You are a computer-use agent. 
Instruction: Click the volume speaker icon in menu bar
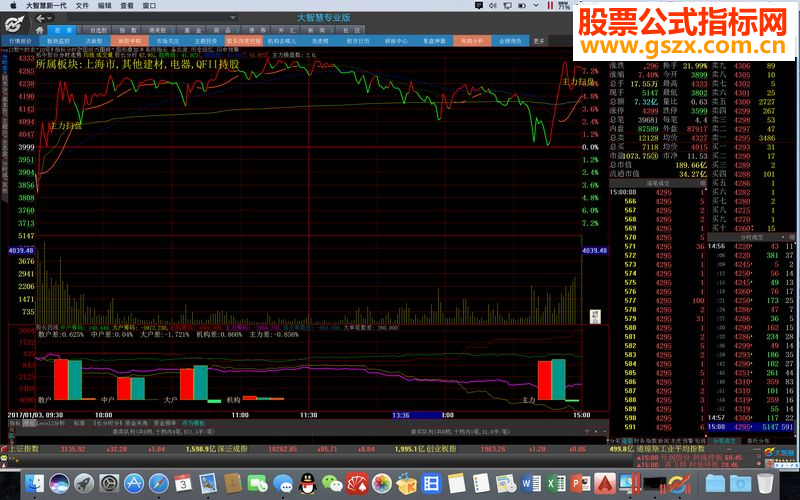pos(493,6)
